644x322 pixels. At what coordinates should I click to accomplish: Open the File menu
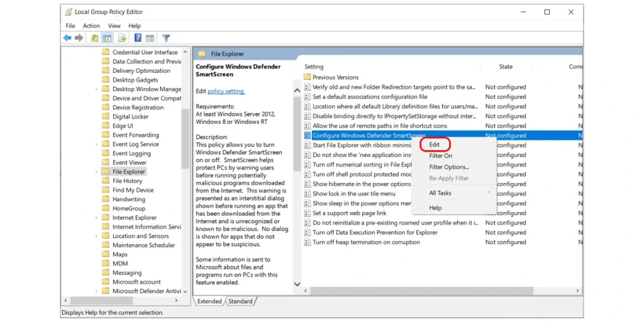tap(70, 25)
